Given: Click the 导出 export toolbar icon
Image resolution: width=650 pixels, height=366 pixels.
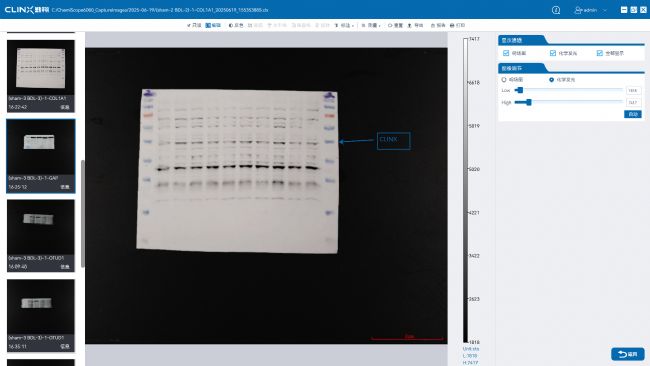Looking at the screenshot, I should [x=415, y=25].
